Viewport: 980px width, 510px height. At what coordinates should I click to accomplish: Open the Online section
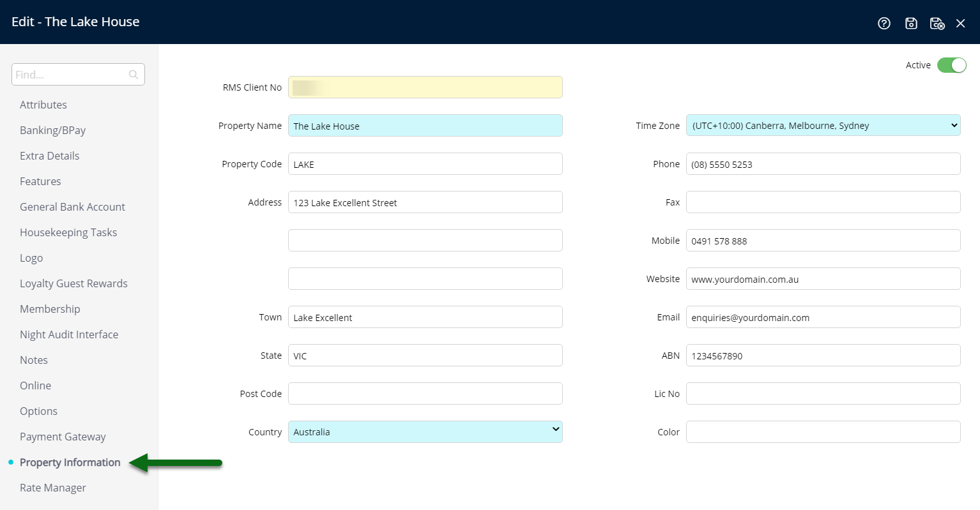click(x=35, y=386)
